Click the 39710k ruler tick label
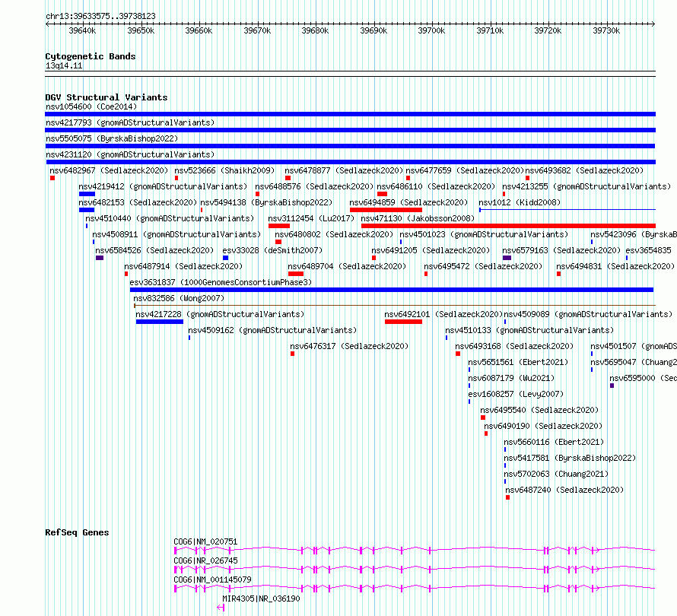 [x=490, y=30]
